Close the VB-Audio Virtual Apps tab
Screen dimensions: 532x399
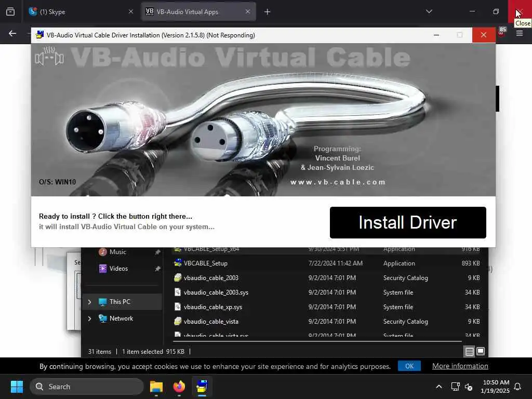pyautogui.click(x=248, y=12)
